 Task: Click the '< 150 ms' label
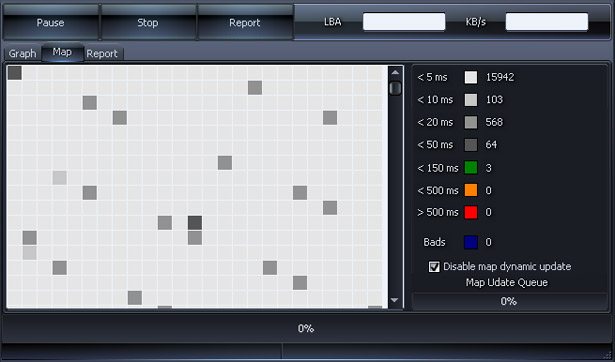click(438, 168)
